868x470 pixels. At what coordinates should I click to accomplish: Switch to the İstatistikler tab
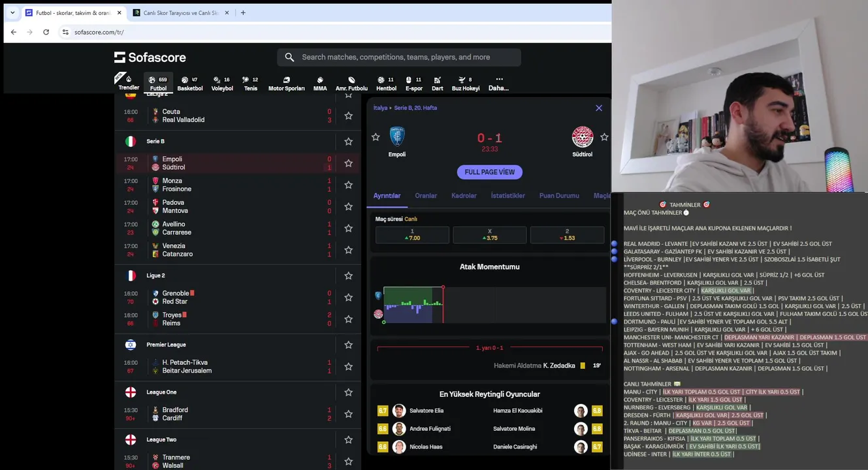[507, 196]
